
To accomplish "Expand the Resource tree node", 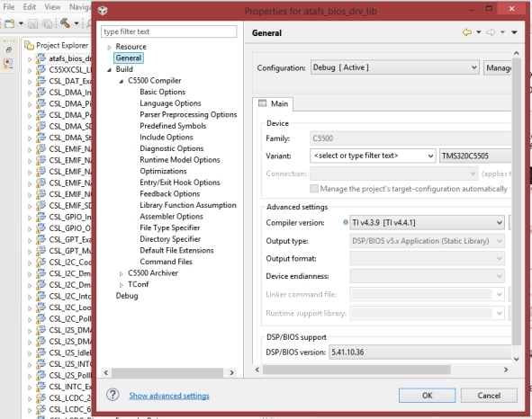I will tap(109, 47).
